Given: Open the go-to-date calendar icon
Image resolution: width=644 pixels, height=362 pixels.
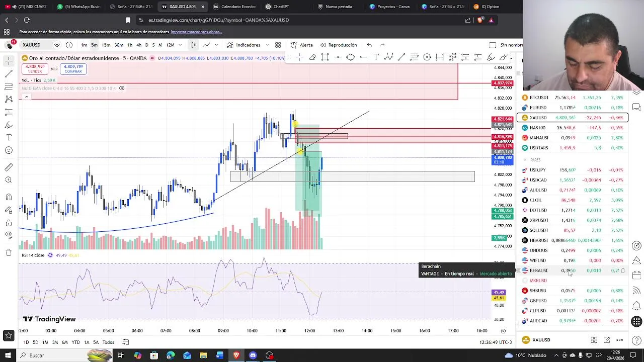Looking at the screenshot, I should click(126, 342).
